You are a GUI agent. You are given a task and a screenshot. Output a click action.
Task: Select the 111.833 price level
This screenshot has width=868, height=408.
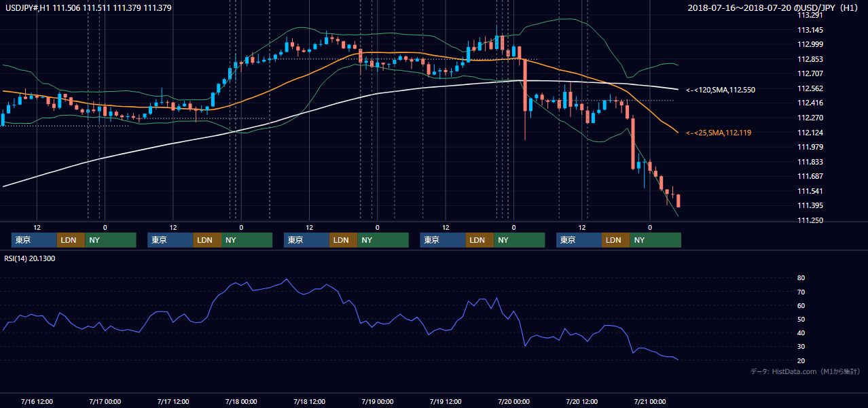point(810,162)
